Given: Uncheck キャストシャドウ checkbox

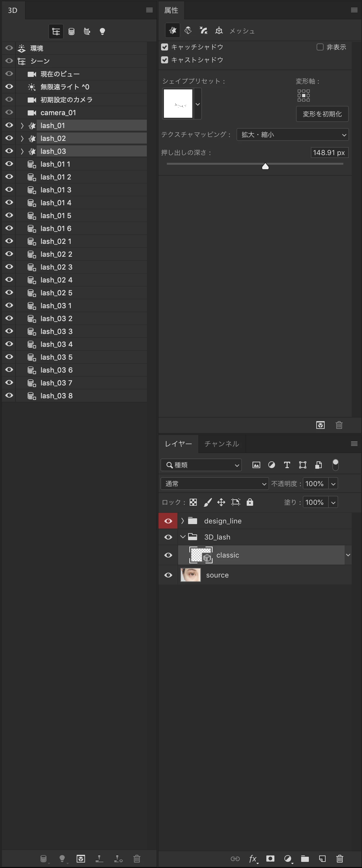Looking at the screenshot, I should 165,60.
